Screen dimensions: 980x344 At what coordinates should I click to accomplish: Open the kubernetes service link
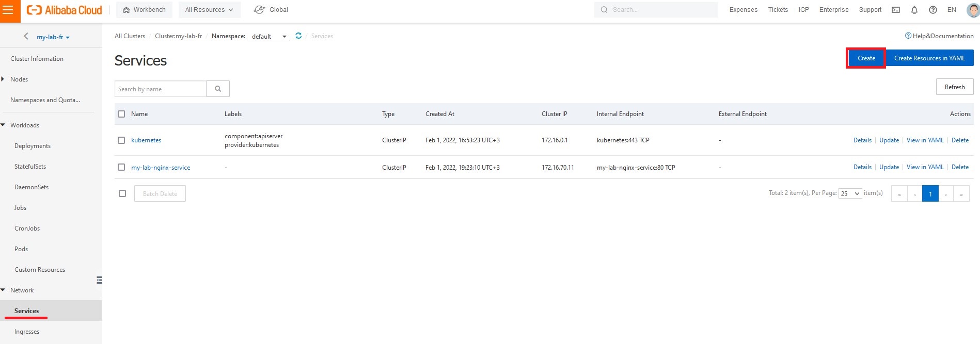click(x=146, y=140)
